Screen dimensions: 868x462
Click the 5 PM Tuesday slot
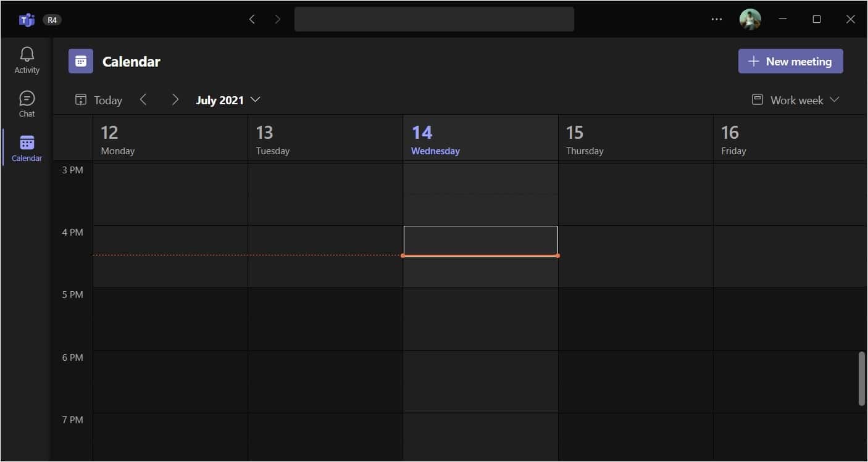325,320
